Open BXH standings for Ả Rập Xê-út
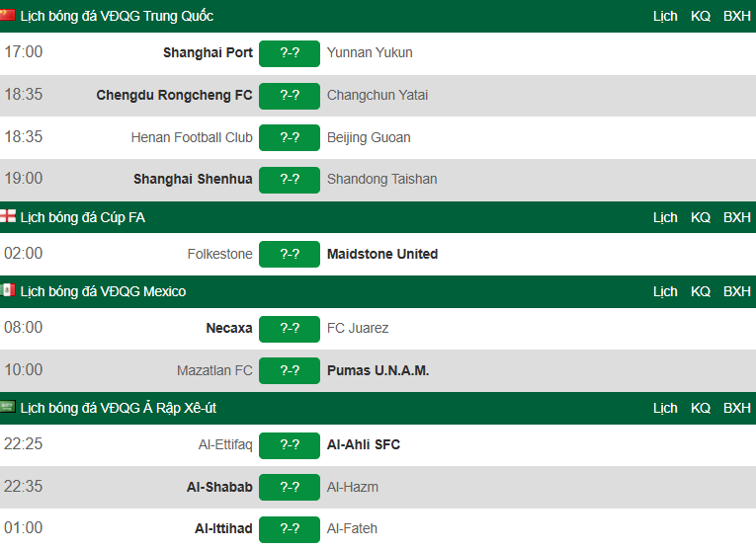 click(736, 408)
